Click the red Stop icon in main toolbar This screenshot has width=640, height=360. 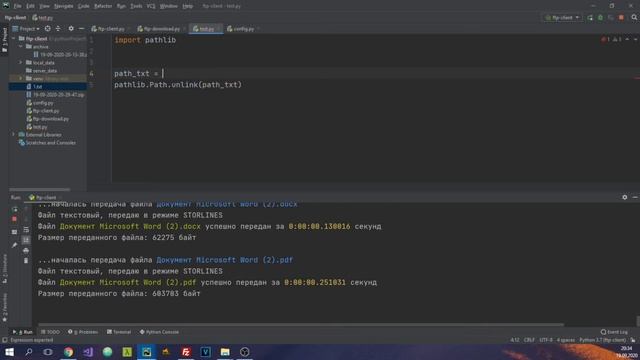(x=621, y=18)
